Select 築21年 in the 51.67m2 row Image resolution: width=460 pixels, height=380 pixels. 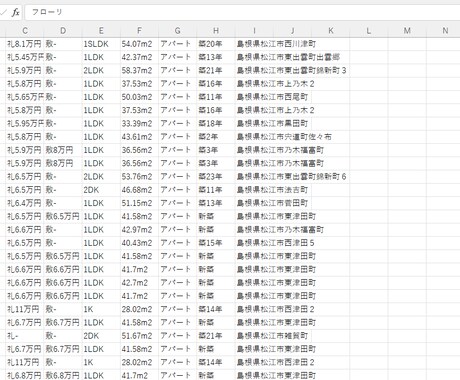216,336
